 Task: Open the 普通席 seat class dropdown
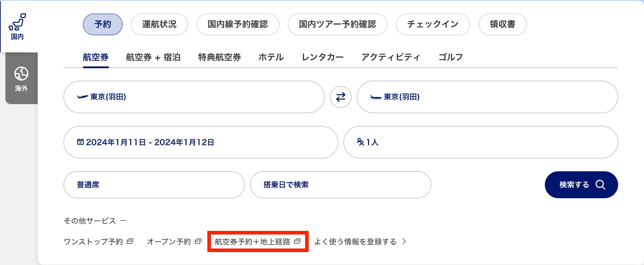tap(154, 185)
